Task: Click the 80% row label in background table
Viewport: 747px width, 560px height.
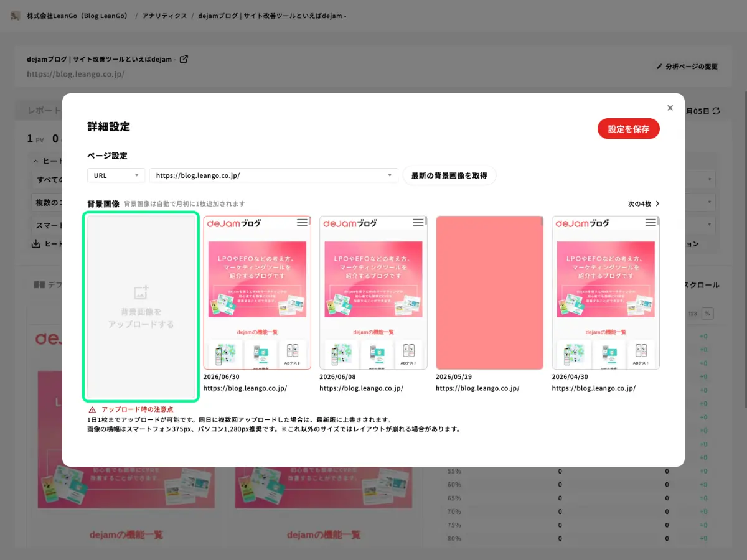Action: [454, 539]
